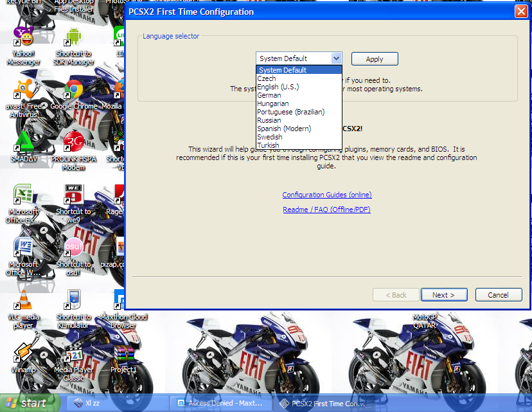This screenshot has width=532, height=412.
Task: Click the Next > wizard button
Action: 444,295
